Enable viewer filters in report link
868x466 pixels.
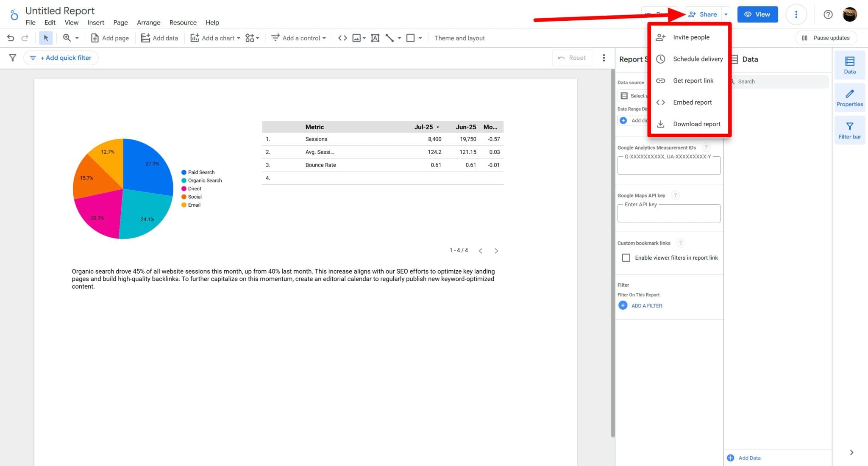626,258
